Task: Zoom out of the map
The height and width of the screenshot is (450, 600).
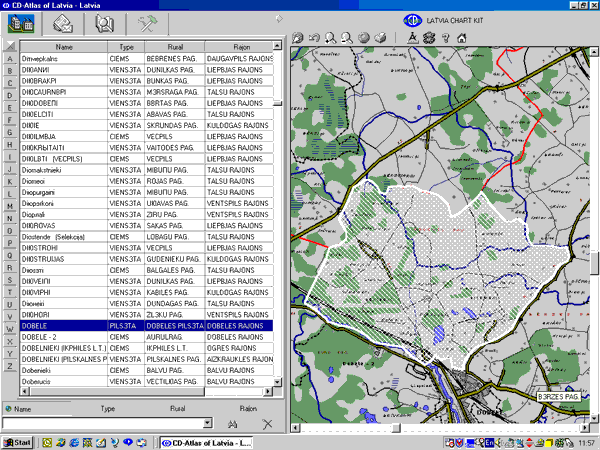Action: click(347, 38)
